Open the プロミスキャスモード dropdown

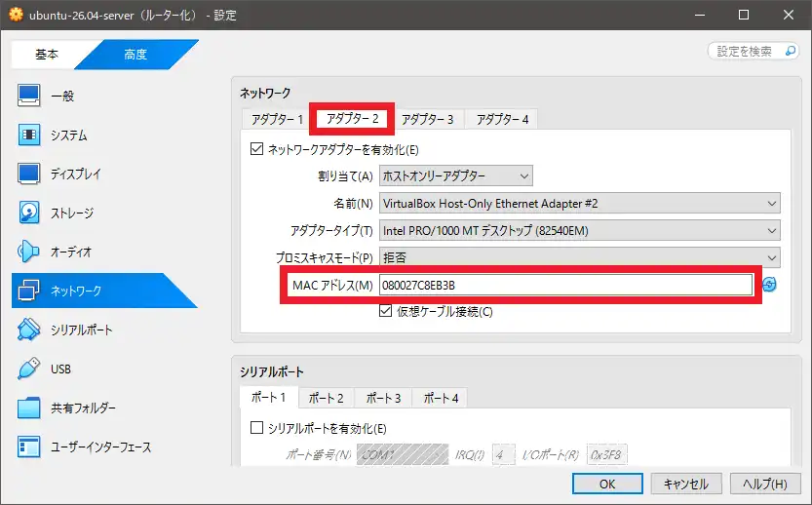point(579,257)
